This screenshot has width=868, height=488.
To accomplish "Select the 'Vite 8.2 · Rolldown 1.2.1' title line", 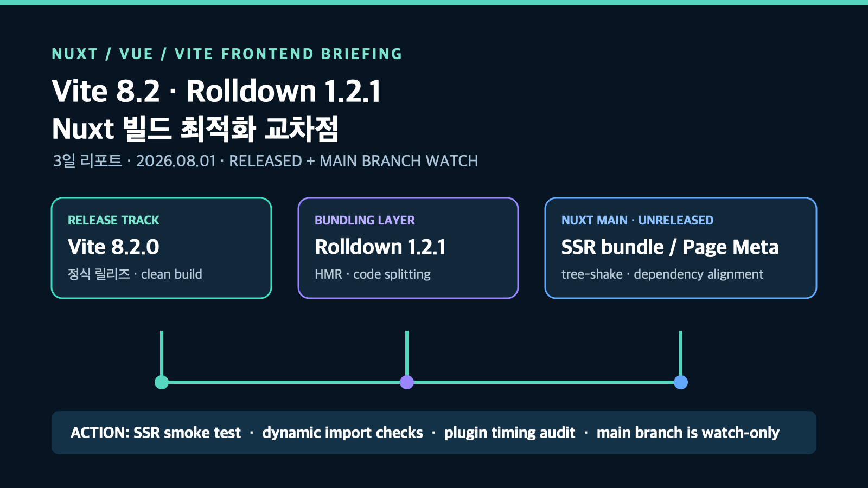I will click(x=216, y=91).
